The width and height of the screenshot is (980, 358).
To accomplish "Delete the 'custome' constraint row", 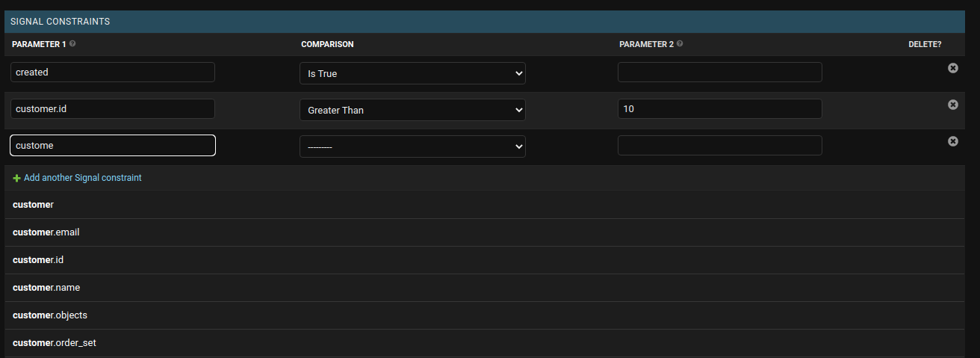I will (952, 141).
